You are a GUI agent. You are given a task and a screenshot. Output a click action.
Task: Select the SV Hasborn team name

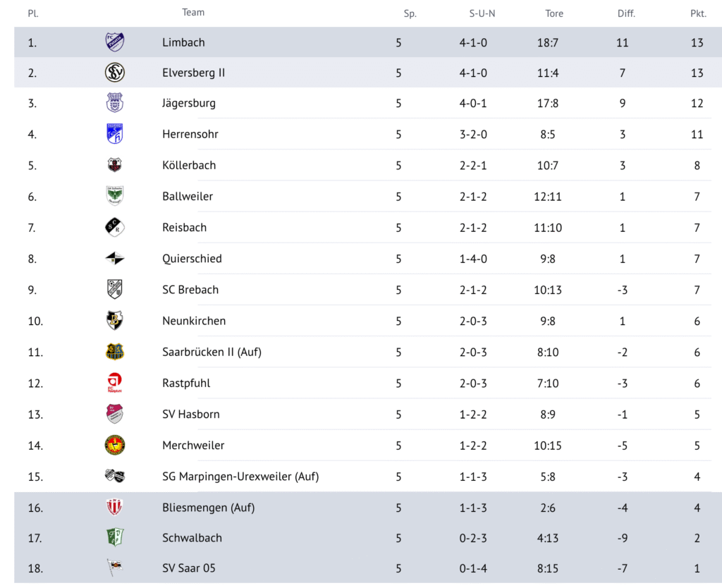click(x=190, y=415)
